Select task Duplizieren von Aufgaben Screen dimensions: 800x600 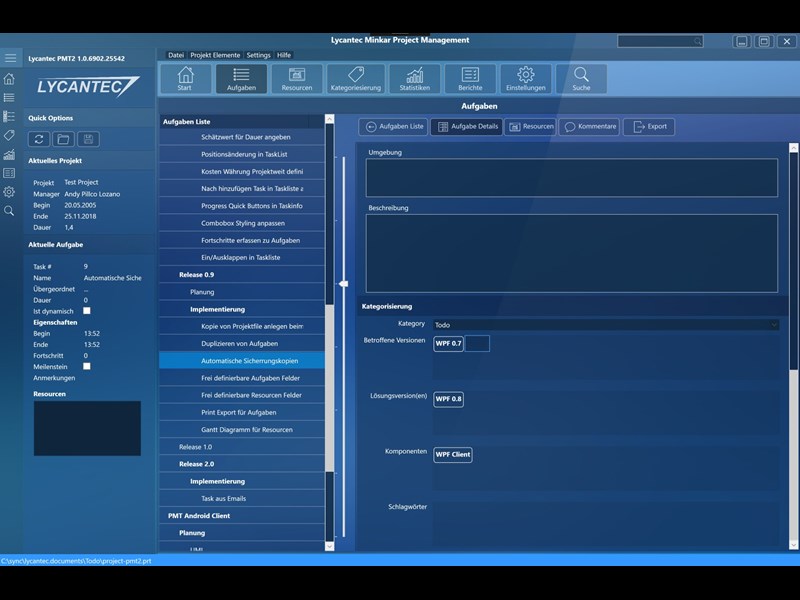[x=242, y=343]
